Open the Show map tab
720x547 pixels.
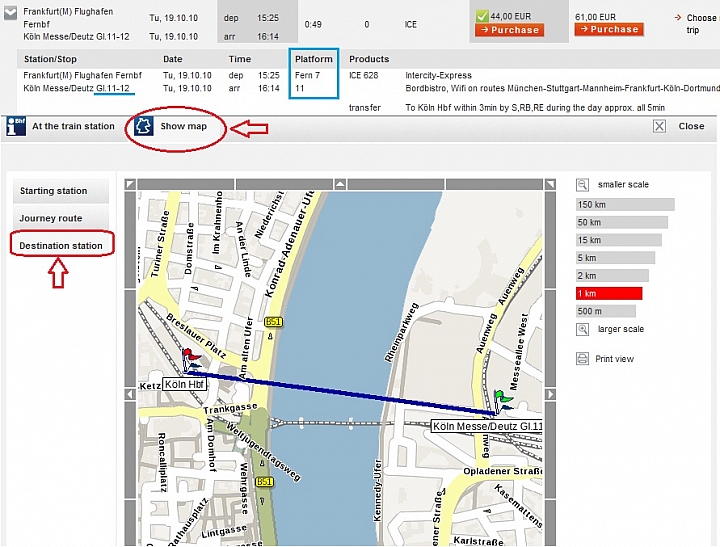[183, 126]
